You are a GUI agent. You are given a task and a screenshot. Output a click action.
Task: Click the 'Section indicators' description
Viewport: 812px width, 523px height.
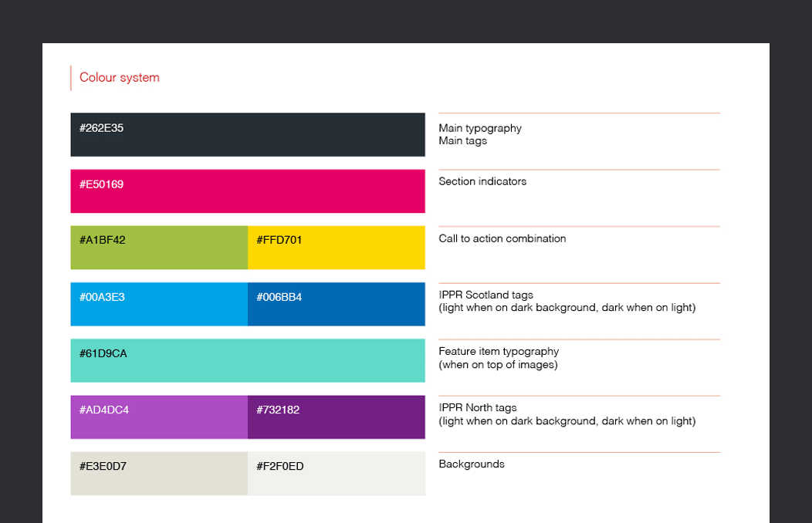482,182
